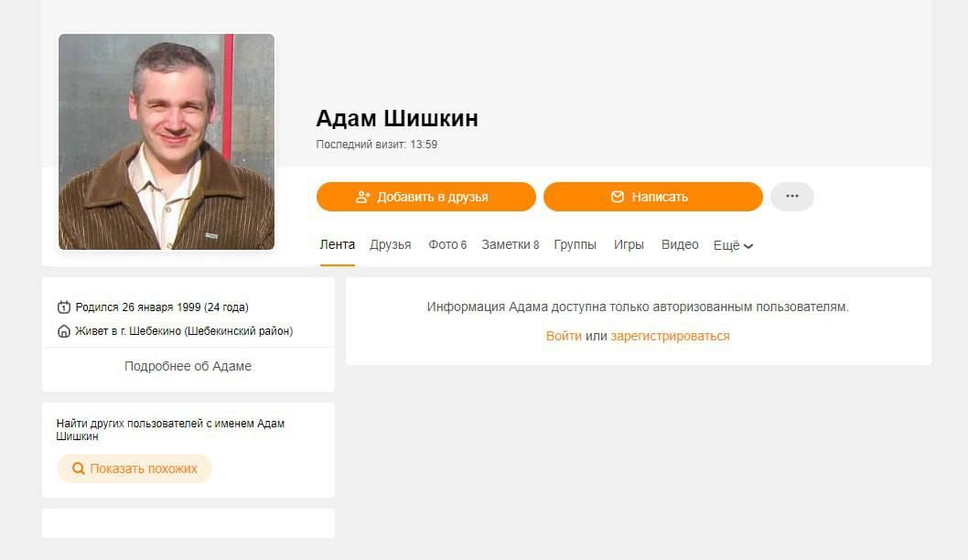Open the Фото 6 tab
Image resolution: width=968 pixels, height=560 pixels.
[447, 244]
